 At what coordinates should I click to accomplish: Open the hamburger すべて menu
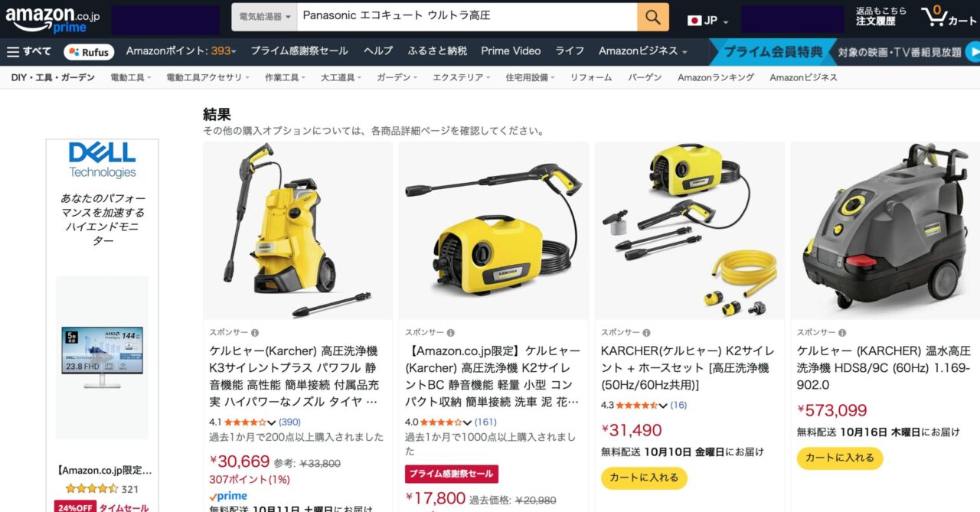[29, 51]
